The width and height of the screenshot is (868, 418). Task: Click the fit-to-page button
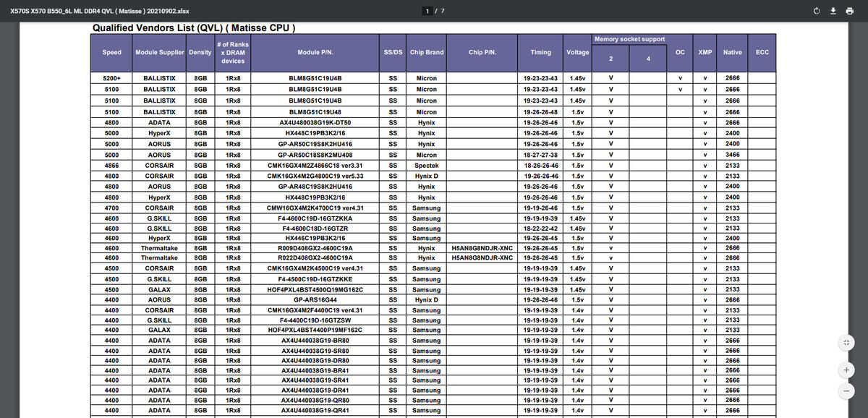tap(846, 343)
